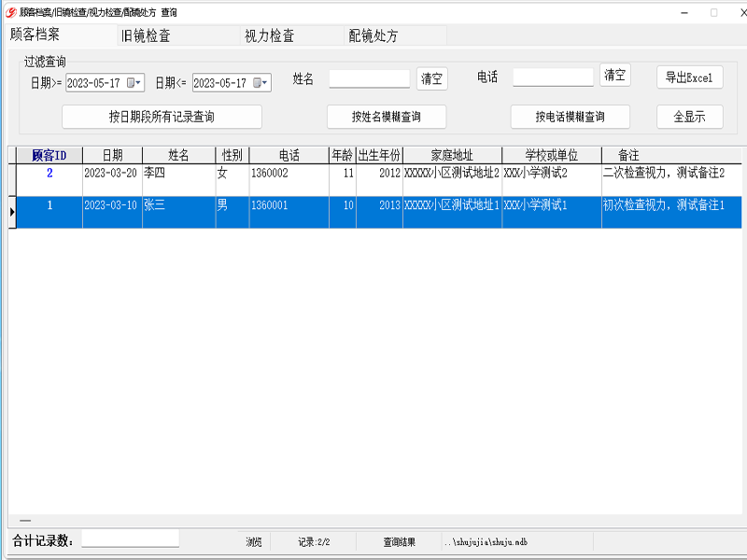Open the 视力检查 tab
This screenshot has height=560, width=747.
[292, 35]
